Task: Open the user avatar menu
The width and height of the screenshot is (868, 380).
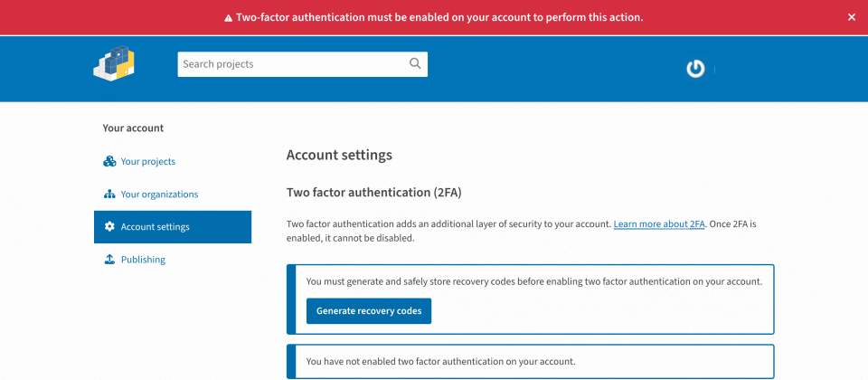Action: [695, 69]
